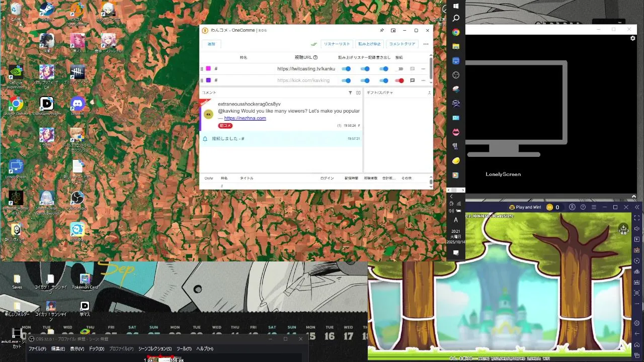Toggle 読み上げ for the twitcasting row
This screenshot has height=362, width=644.
[x=346, y=69]
